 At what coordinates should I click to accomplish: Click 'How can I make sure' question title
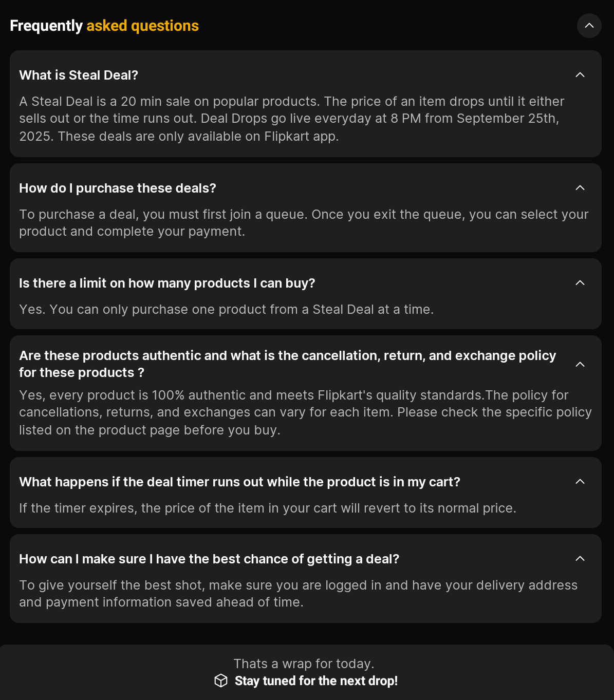tap(209, 559)
